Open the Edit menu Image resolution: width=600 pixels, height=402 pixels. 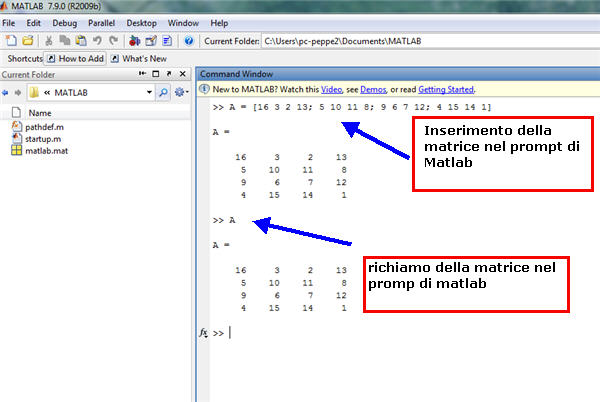click(33, 23)
